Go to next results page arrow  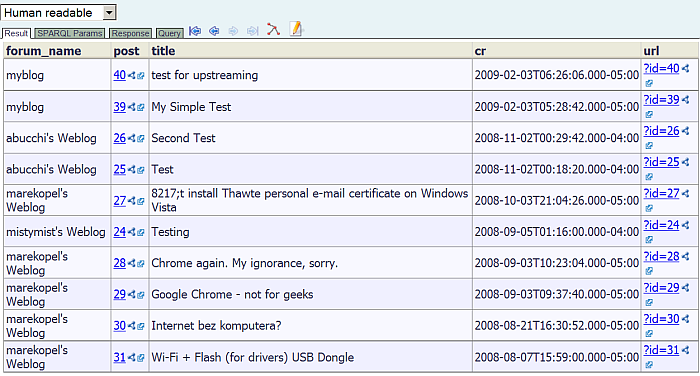[233, 31]
